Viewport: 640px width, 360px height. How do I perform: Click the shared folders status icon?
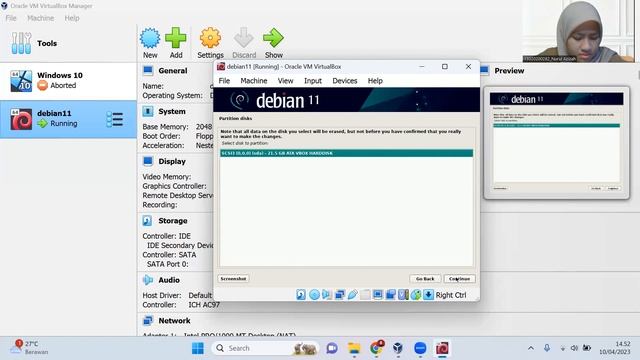(x=365, y=295)
